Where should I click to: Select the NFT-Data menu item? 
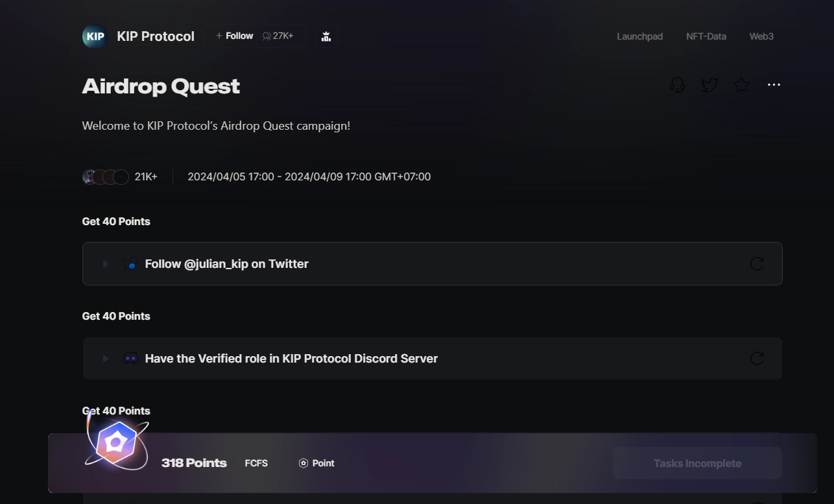pyautogui.click(x=706, y=36)
